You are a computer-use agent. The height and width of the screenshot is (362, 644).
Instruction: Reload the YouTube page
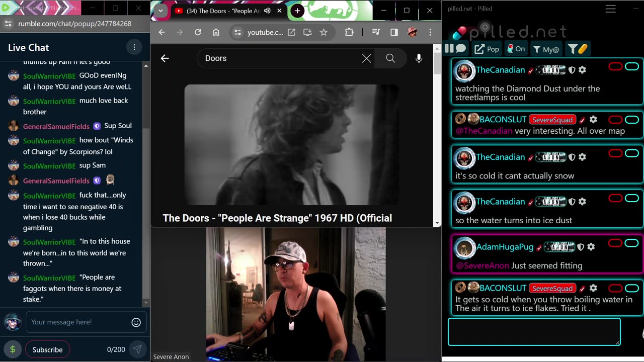point(198,32)
